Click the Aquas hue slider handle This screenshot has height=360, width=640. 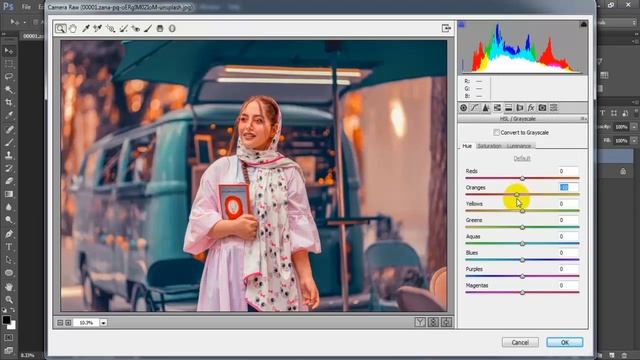tap(522, 244)
